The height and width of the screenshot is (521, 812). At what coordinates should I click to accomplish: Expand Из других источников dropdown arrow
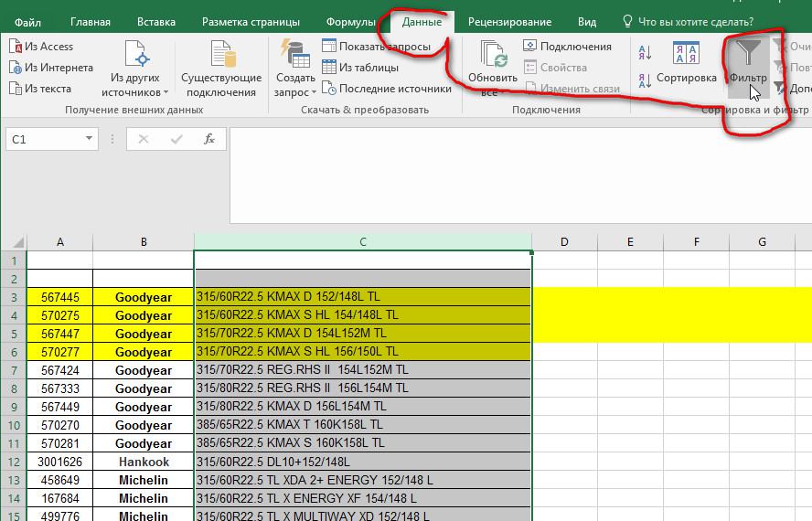click(166, 92)
